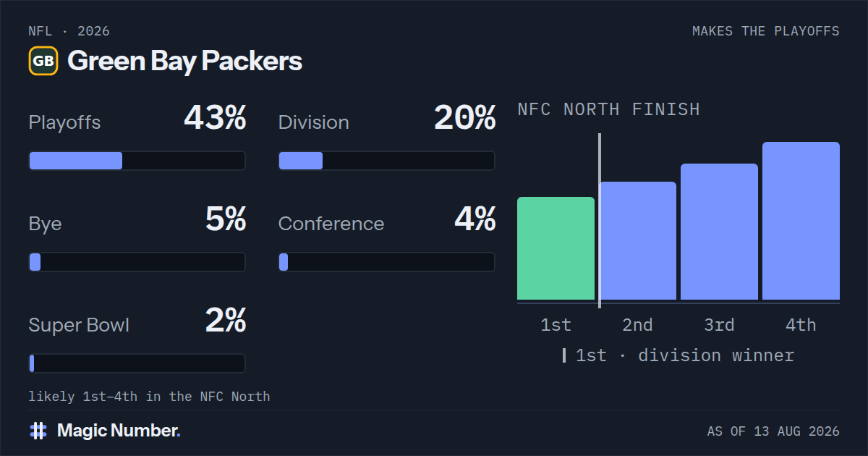Click the Green Bay Packers title

184,62
